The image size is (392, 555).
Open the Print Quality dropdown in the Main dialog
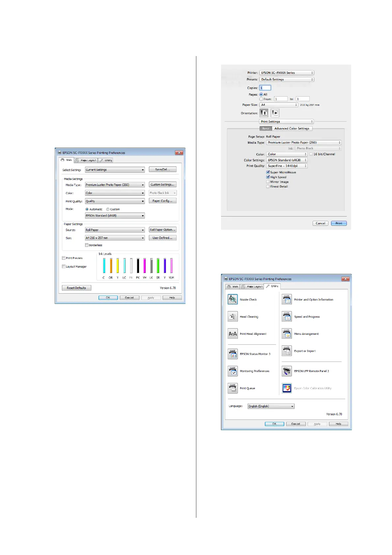(x=115, y=201)
